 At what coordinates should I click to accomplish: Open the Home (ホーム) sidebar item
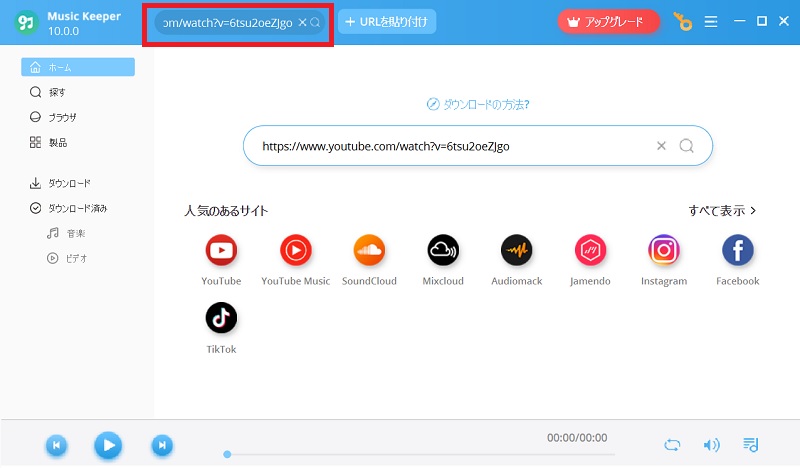point(78,67)
